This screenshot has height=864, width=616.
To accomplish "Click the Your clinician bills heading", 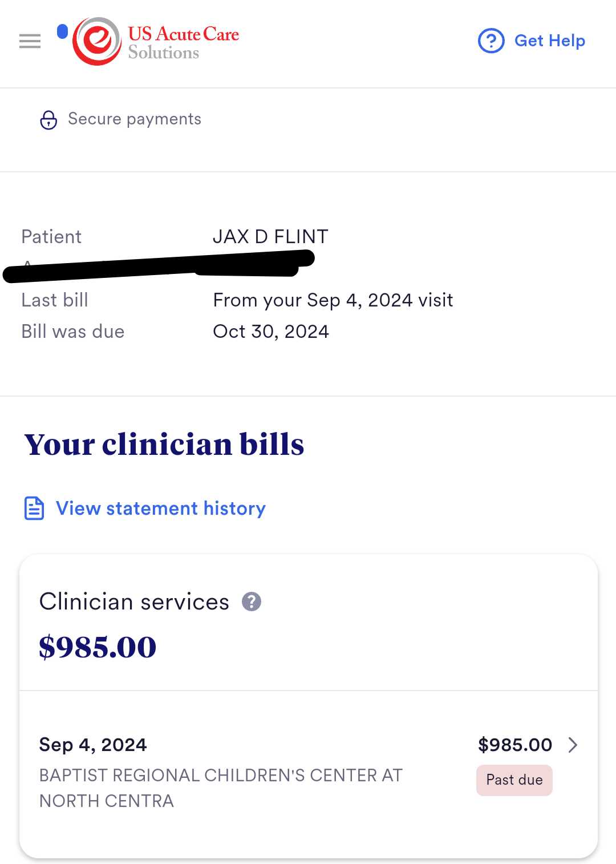I will tap(164, 445).
